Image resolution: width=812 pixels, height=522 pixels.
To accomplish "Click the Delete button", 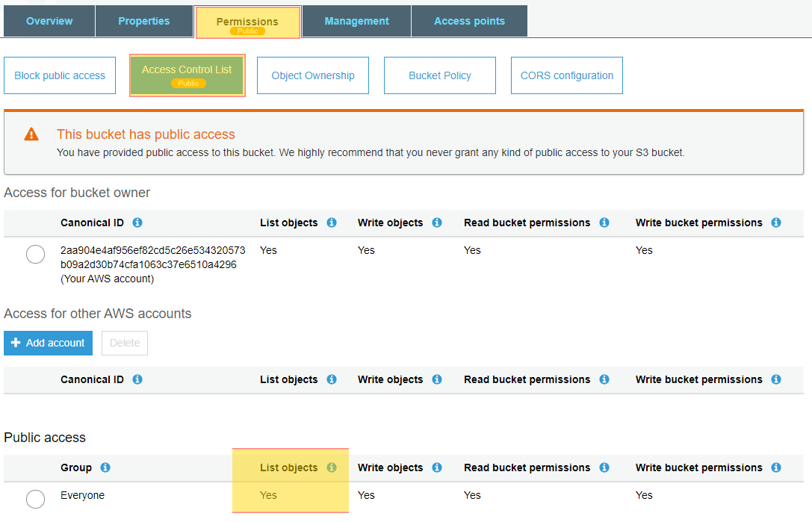I will coord(125,344).
